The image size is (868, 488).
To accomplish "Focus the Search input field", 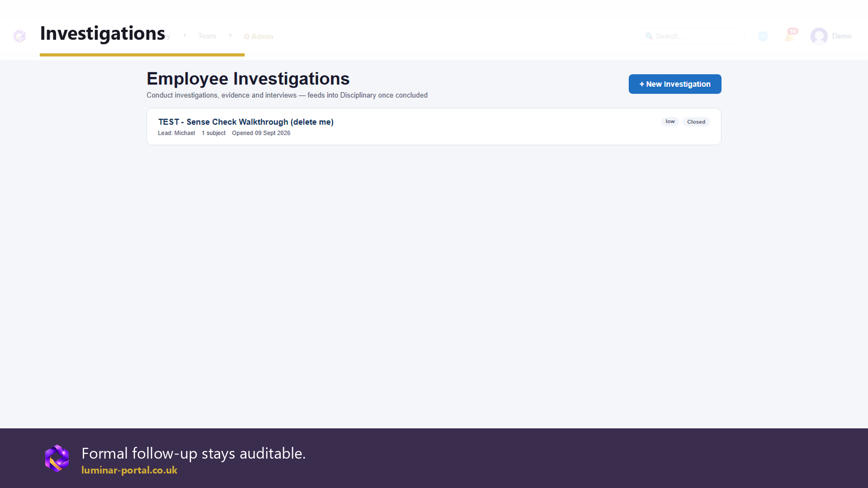I will click(x=691, y=36).
